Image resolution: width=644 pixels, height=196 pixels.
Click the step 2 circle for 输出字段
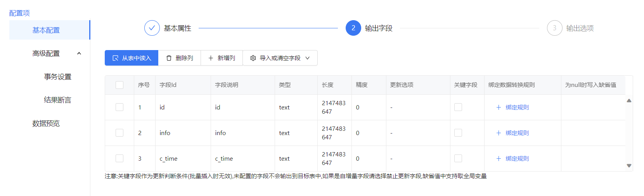(353, 28)
